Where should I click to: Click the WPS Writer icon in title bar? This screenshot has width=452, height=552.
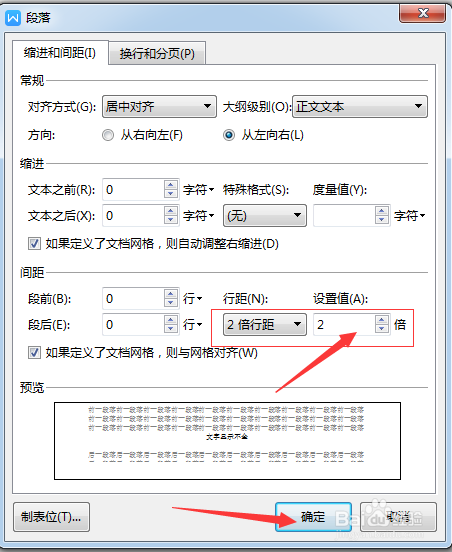tap(13, 17)
